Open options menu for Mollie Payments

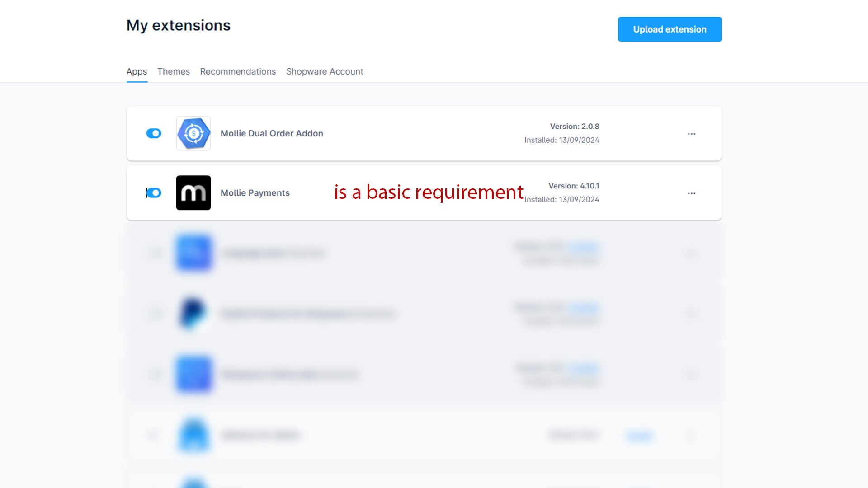tap(692, 193)
